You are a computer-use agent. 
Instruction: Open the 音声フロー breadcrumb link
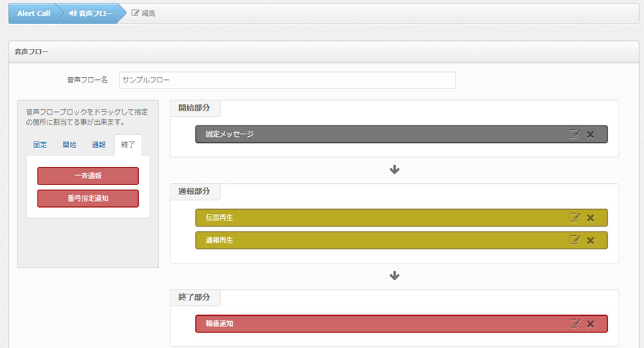point(91,13)
